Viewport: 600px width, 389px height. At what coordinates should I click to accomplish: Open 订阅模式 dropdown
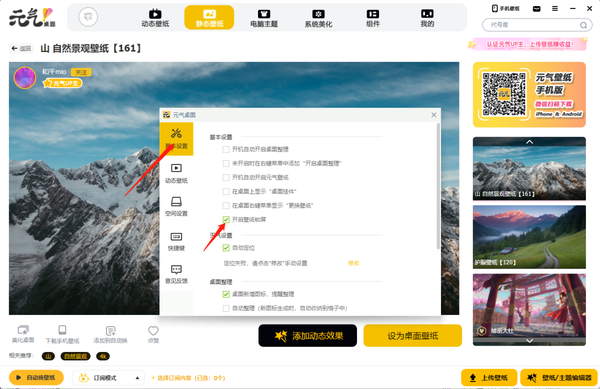108,378
